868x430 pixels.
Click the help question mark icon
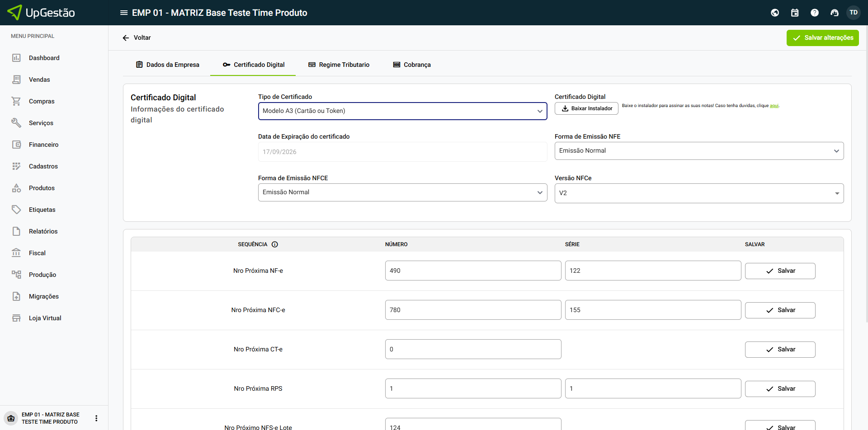tap(815, 13)
